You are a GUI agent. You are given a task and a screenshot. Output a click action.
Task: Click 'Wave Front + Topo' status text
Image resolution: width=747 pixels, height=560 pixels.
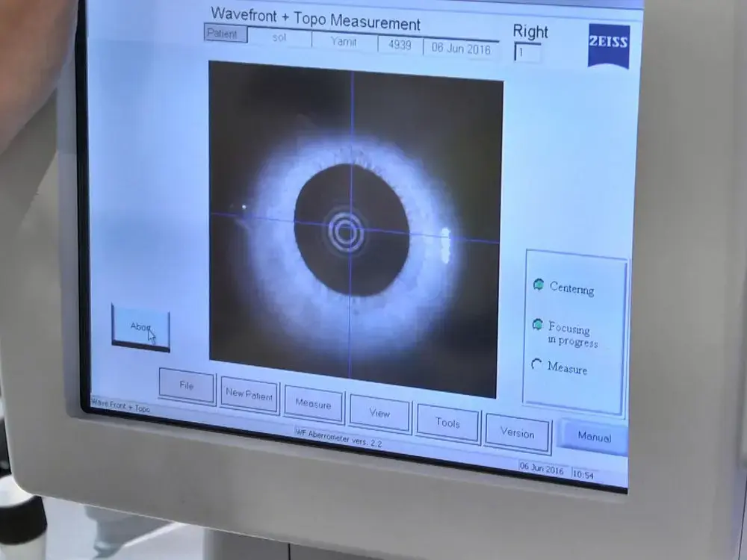[120, 405]
